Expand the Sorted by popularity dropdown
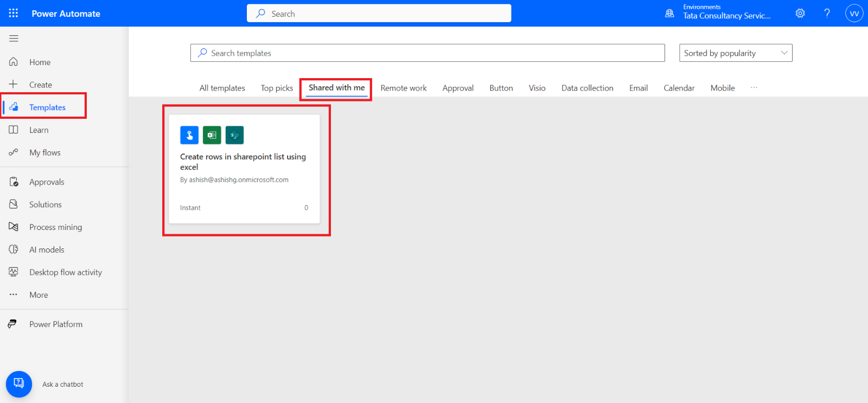Screen dimensions: 868x403 tap(735, 53)
